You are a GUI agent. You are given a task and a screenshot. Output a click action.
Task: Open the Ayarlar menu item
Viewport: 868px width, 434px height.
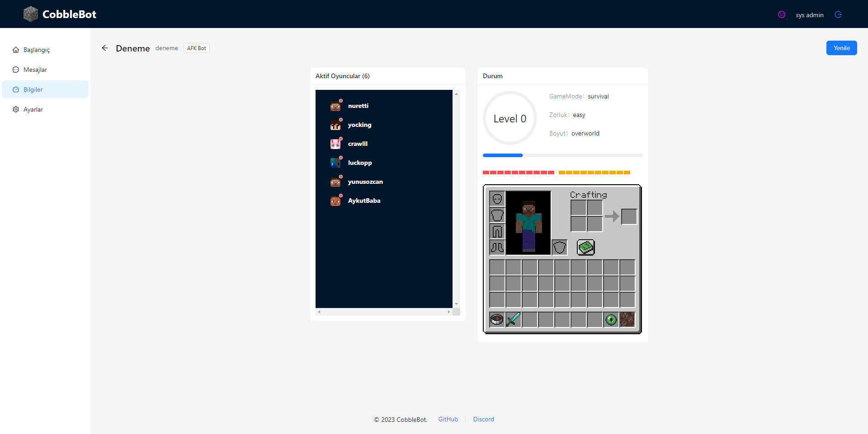pos(45,109)
